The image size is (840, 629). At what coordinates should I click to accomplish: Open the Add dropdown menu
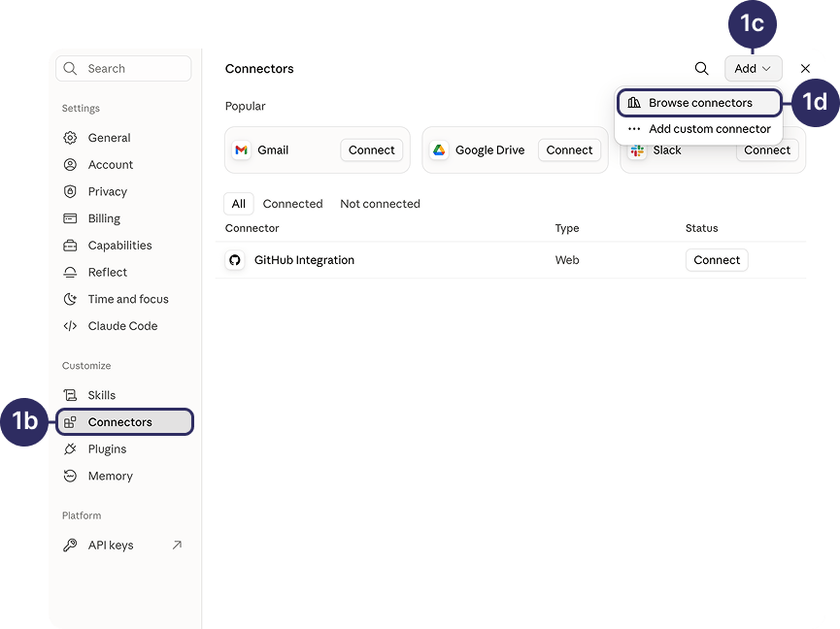click(x=754, y=69)
